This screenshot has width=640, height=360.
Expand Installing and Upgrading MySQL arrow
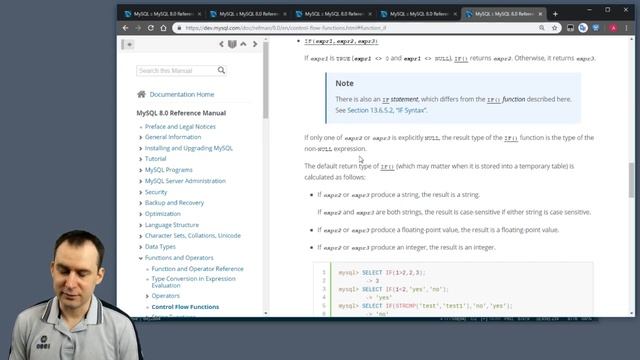(x=141, y=149)
